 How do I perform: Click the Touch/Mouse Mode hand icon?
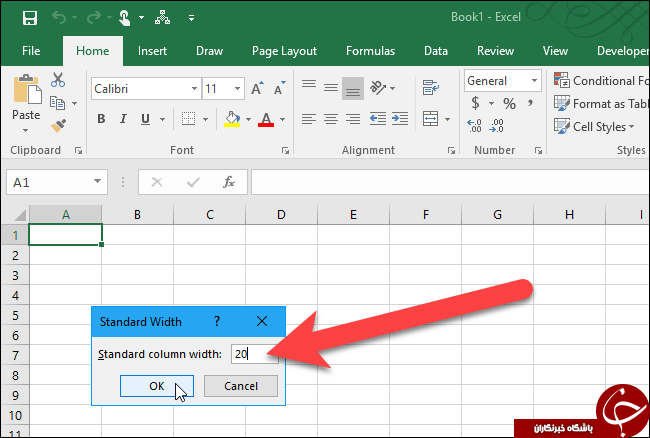point(124,18)
